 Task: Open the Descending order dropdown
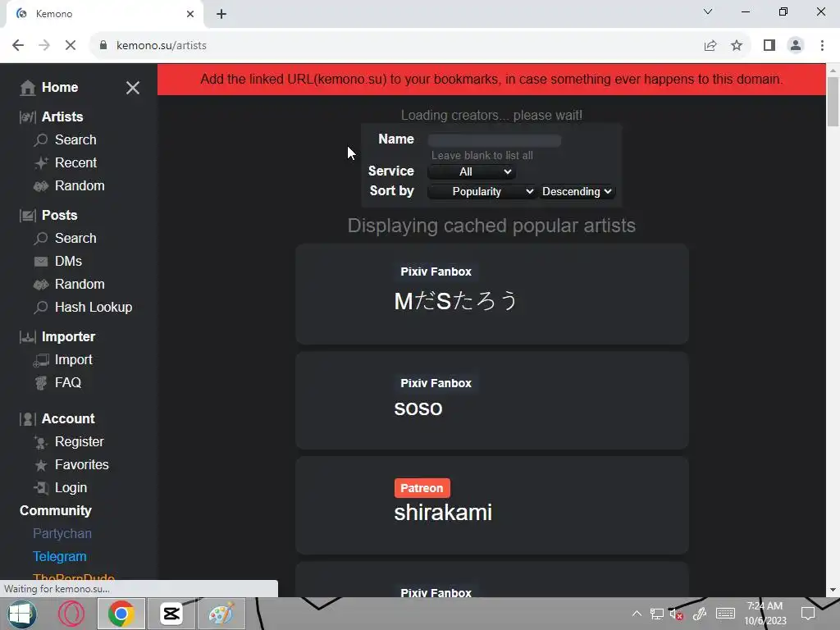(577, 192)
